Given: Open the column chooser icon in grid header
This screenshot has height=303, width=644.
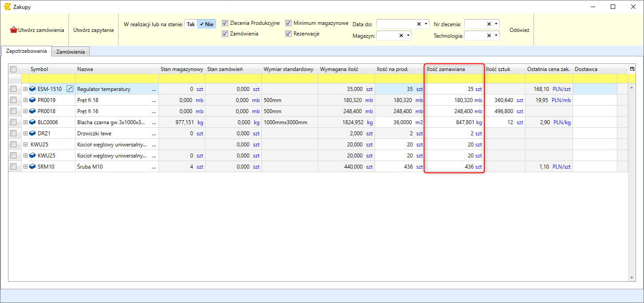Looking at the screenshot, I should (632, 69).
